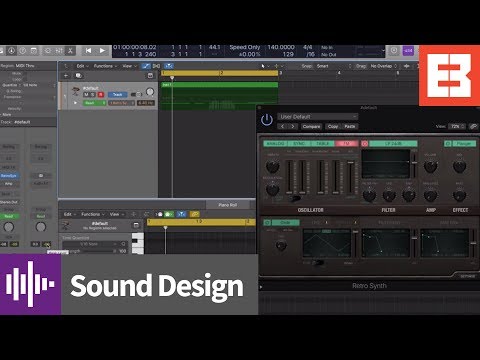Toggle the Retro Synth plugin power button
Screen dimensions: 480x360
coord(267,120)
